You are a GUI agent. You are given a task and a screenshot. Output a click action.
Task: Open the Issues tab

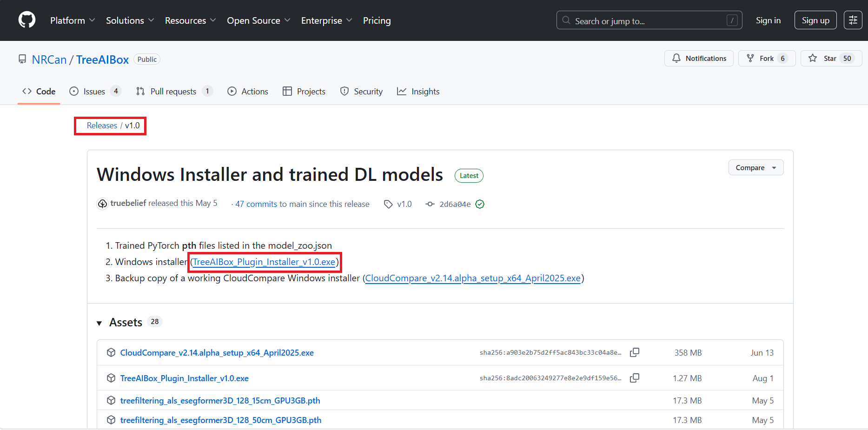point(95,91)
